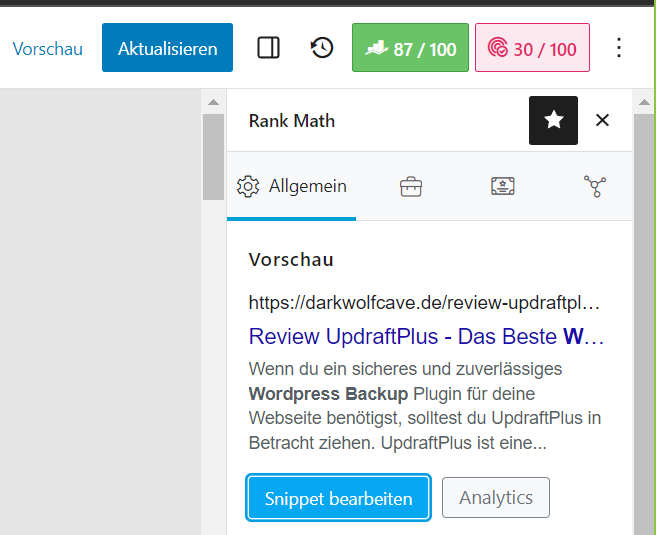Switch to the Schema tab icon
This screenshot has width=656, height=535.
[502, 186]
